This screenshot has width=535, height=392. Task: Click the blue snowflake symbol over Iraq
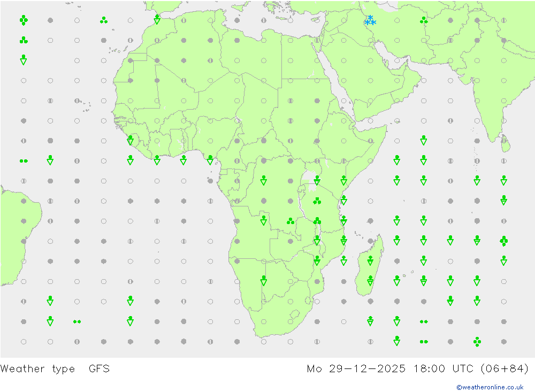[x=370, y=20]
